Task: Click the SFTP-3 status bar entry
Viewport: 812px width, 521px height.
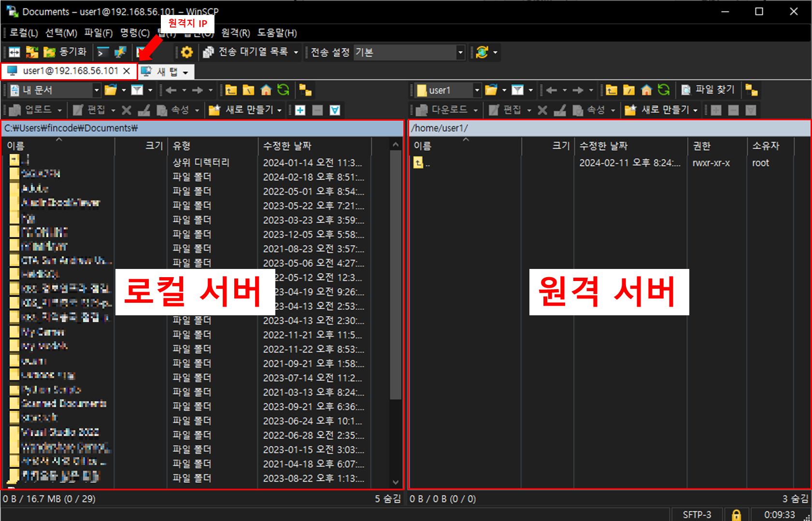Action: pos(697,515)
